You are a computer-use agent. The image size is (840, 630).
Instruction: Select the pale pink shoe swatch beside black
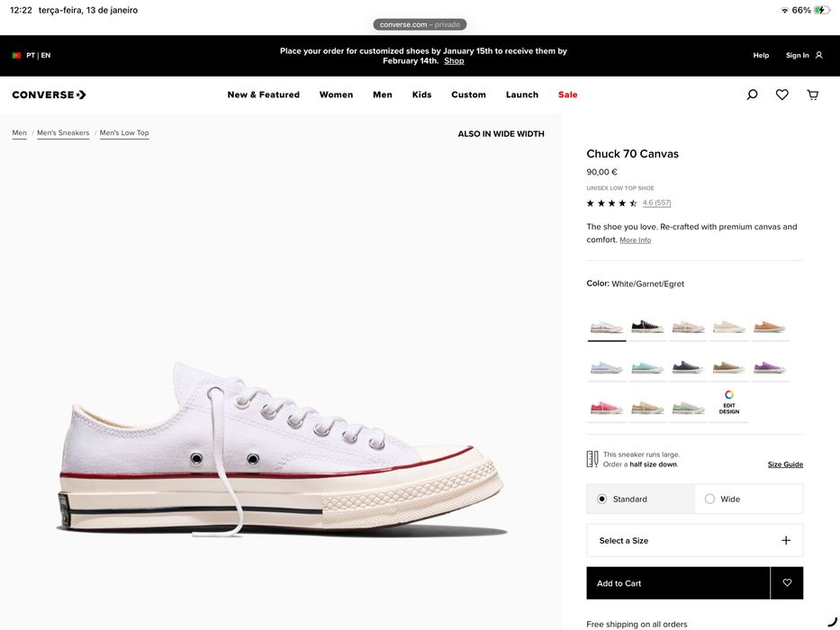(x=689, y=326)
